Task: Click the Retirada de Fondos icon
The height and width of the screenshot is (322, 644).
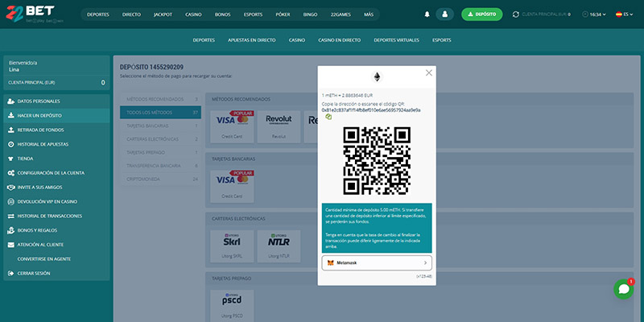Action: pos(11,130)
